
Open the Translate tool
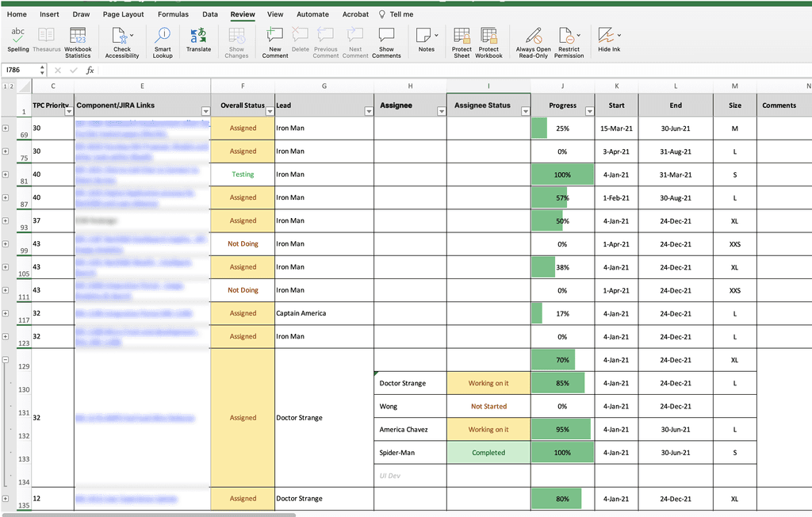pos(198,40)
